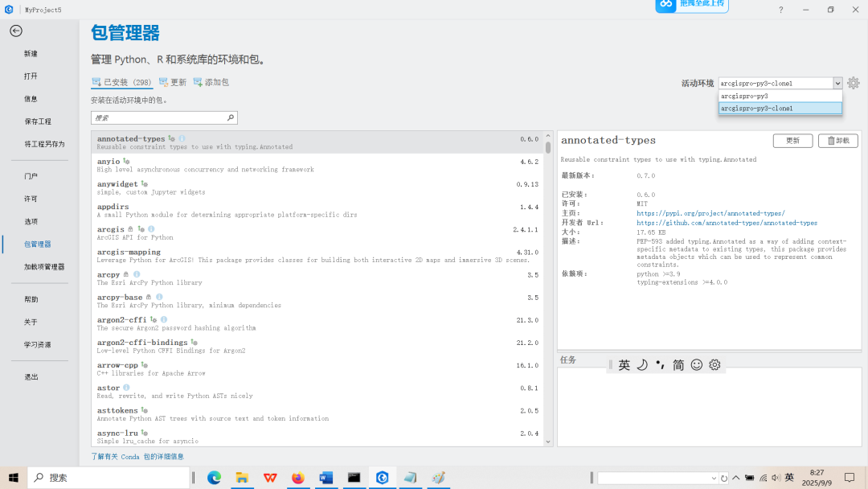Click the 更新 button for annotated-types
Image resolution: width=868 pixels, height=489 pixels.
[792, 141]
